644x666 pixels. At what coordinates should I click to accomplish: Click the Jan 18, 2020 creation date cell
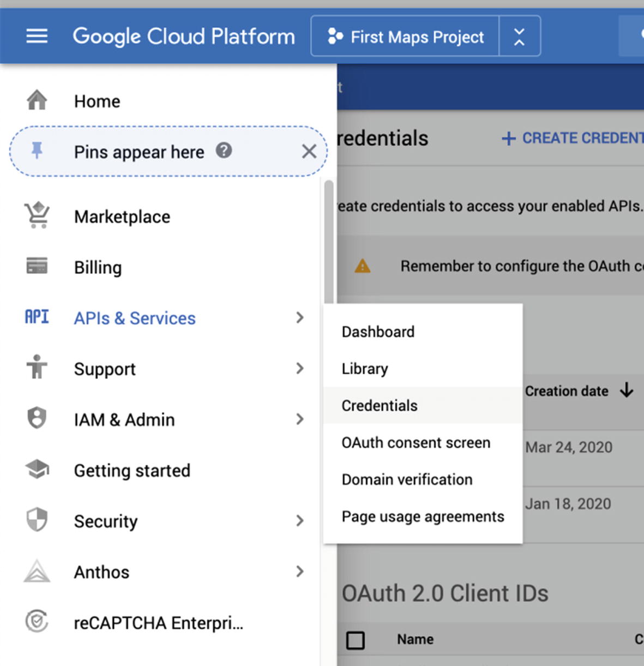coord(568,504)
